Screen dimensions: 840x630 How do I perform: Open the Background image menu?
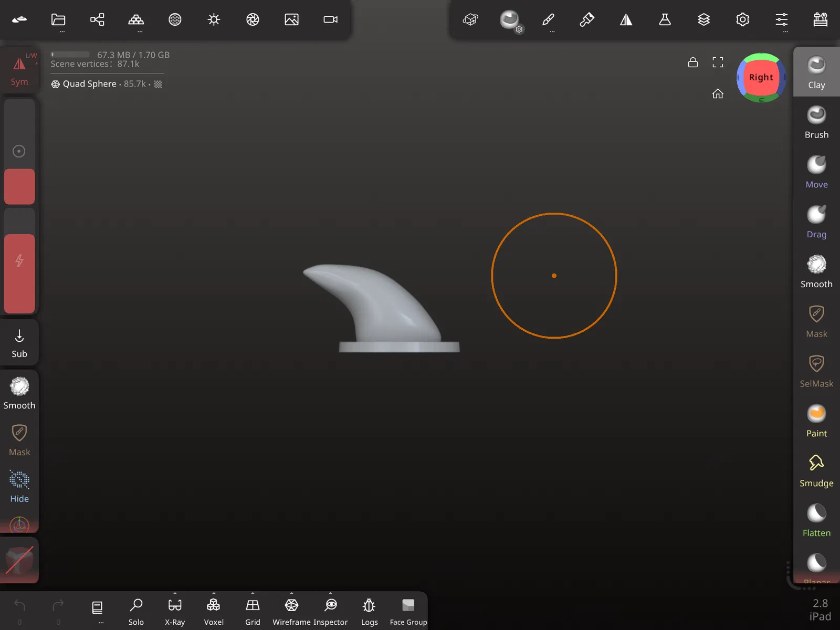[x=291, y=20]
